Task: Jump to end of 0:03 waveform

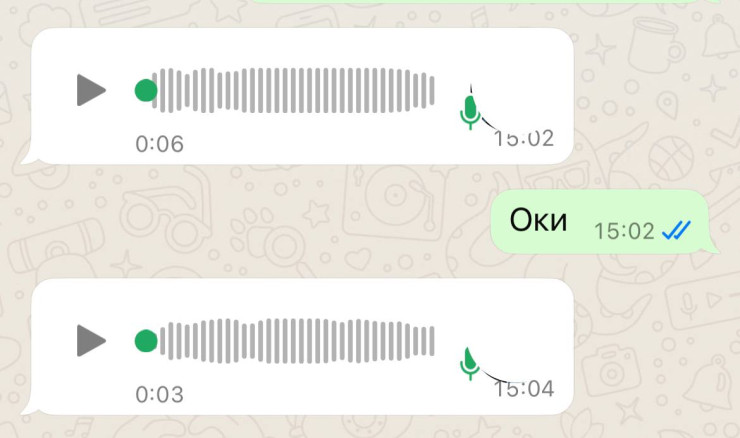Action: click(x=431, y=341)
